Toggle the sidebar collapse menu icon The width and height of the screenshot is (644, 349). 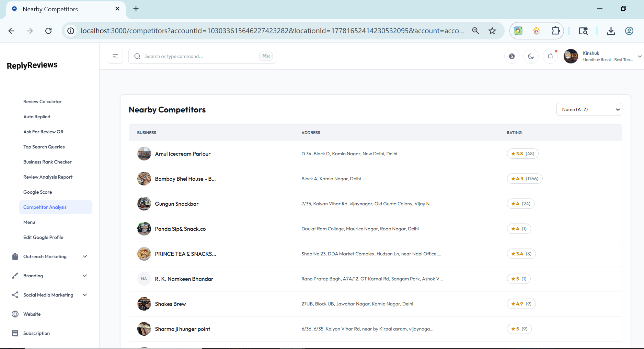pos(115,56)
